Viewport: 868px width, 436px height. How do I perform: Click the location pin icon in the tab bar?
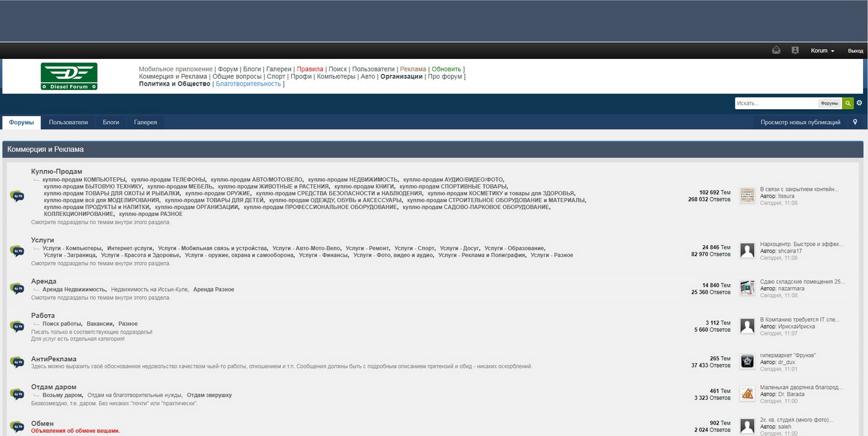855,122
